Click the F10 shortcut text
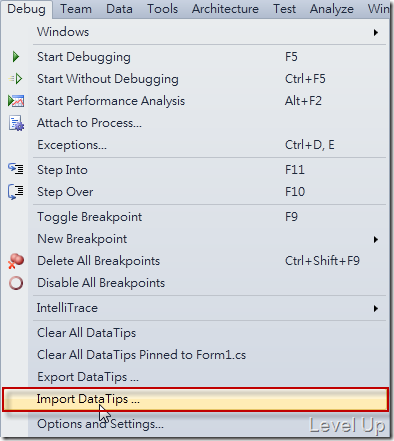The image size is (394, 441). [295, 192]
